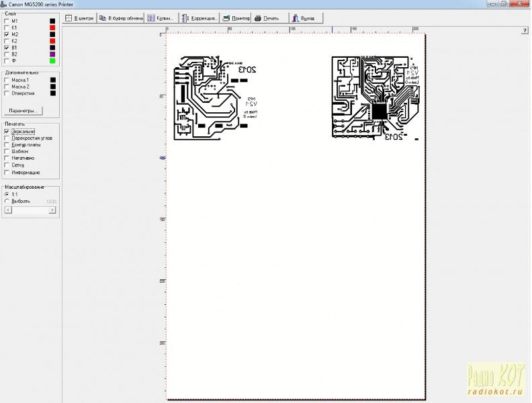This screenshot has width=532, height=403.
Task: Click the question mark help button
Action: pos(525,30)
